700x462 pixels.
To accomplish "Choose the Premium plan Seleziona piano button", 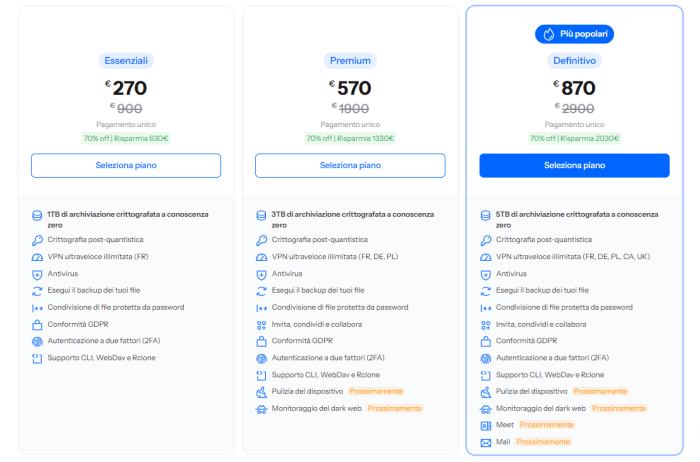I will point(350,166).
